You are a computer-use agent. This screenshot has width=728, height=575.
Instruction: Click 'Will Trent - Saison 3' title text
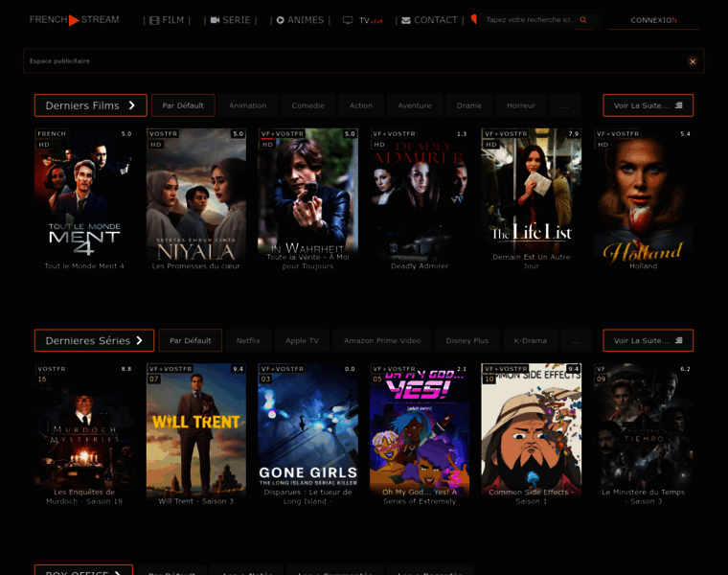(x=196, y=501)
